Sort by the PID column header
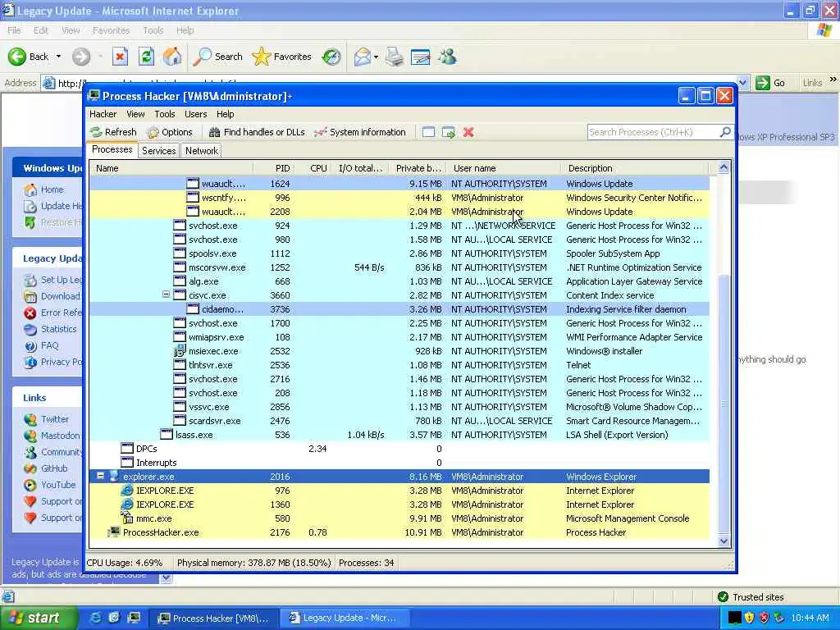This screenshot has height=630, width=840. (x=274, y=168)
